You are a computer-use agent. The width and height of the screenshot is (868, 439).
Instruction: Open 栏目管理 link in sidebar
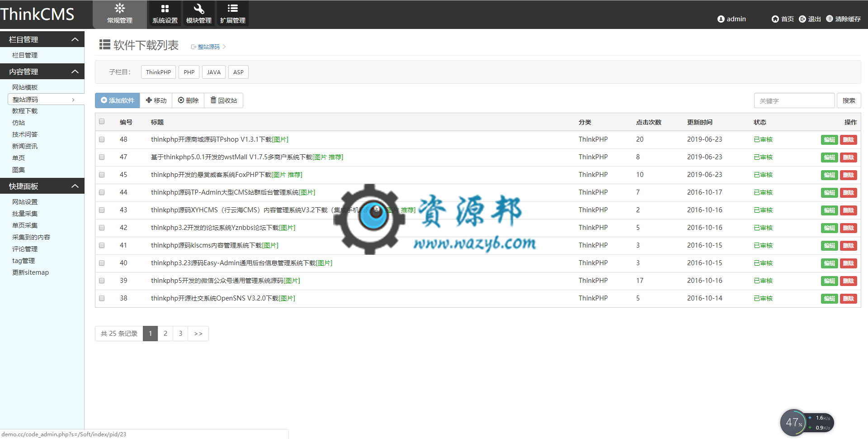point(25,55)
